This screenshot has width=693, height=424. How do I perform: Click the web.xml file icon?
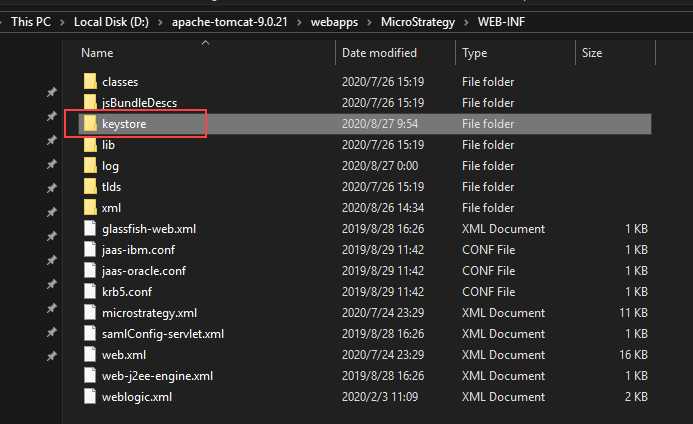pyautogui.click(x=89, y=354)
